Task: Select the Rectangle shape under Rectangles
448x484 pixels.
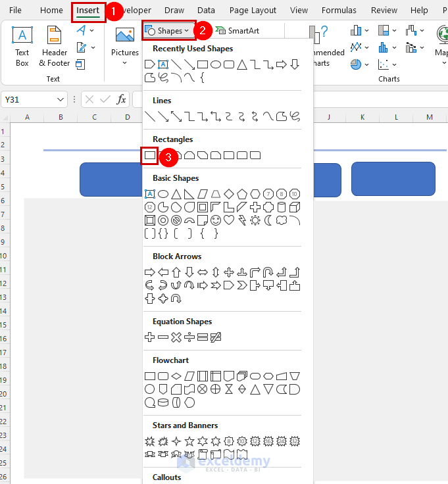Action: pyautogui.click(x=150, y=155)
